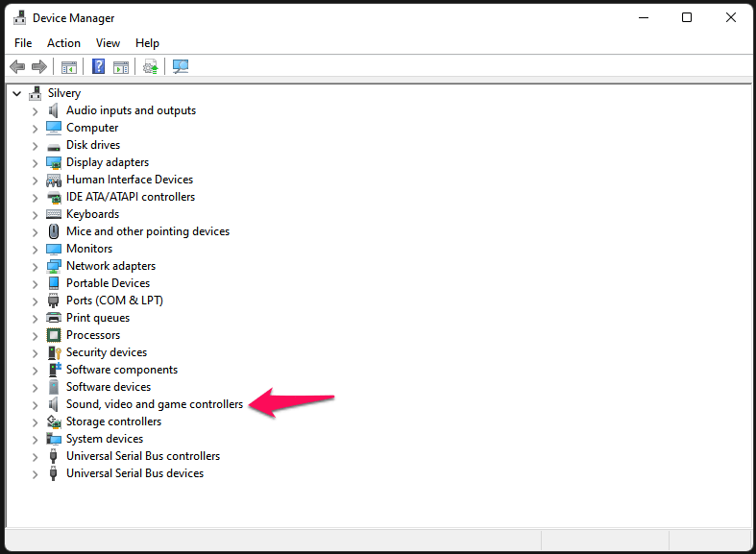Select the Disk drives label
This screenshot has height=554, width=756.
pyautogui.click(x=93, y=145)
